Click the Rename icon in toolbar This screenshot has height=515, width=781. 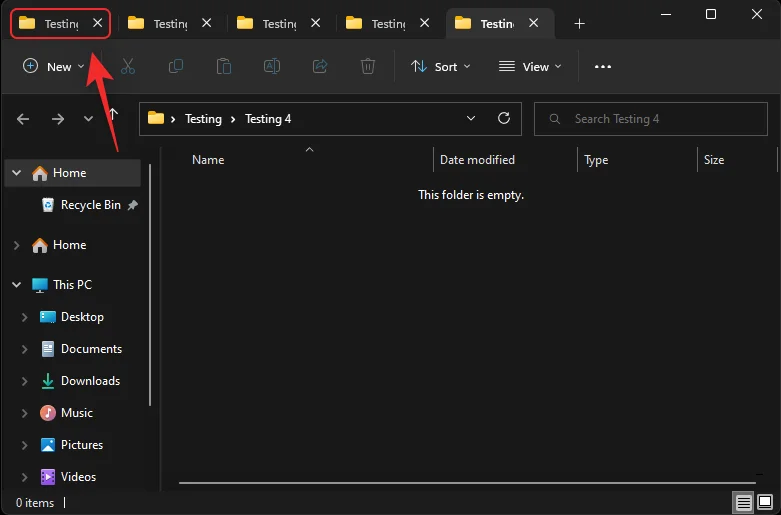(x=272, y=66)
